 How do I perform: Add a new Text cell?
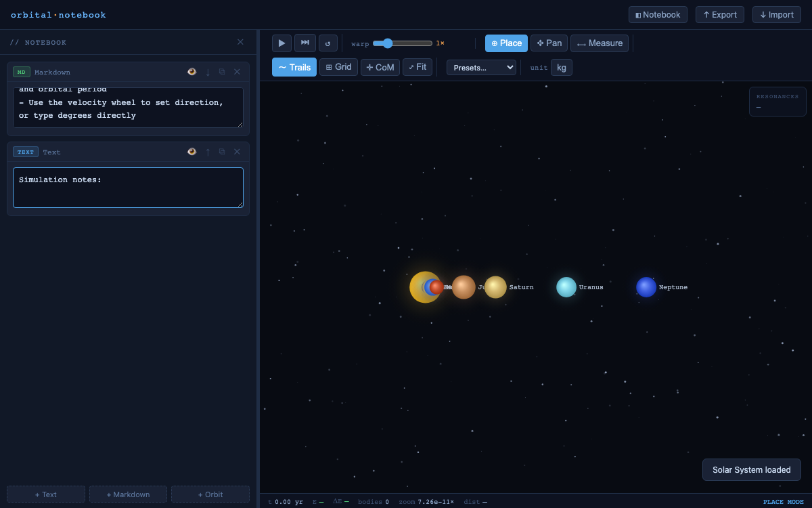click(46, 494)
